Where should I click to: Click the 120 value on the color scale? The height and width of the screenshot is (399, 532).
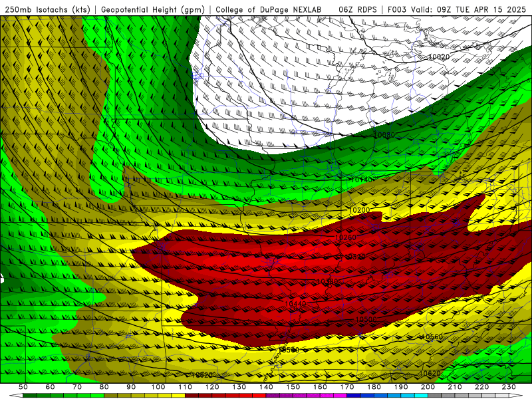[x=212, y=387]
